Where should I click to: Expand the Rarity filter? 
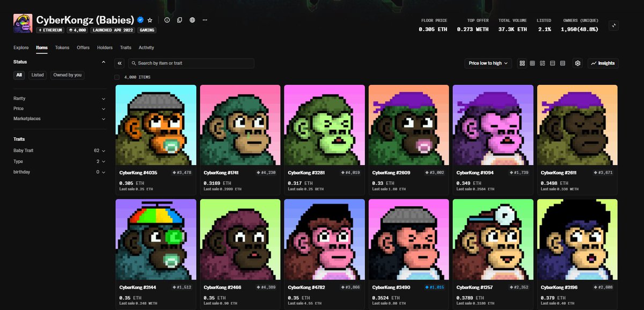pyautogui.click(x=60, y=99)
